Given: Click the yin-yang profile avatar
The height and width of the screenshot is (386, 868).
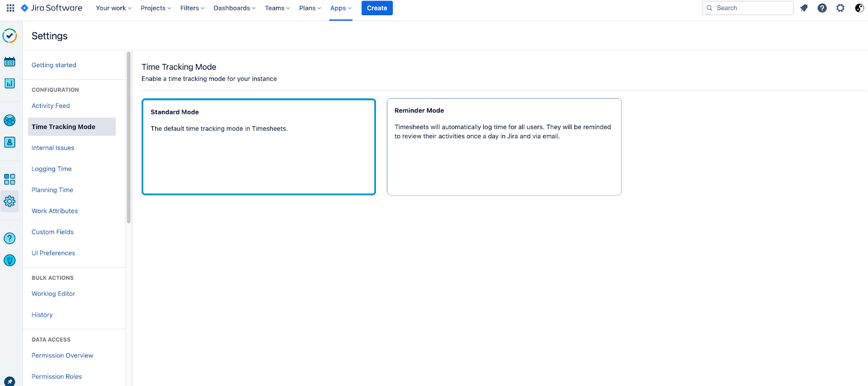Looking at the screenshot, I should (x=859, y=8).
